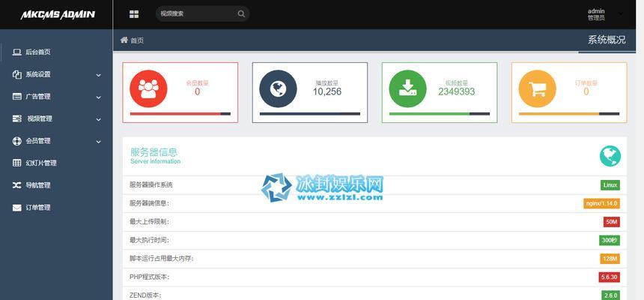
Task: Click the 幻灯片管理 table icon
Action: point(16,163)
